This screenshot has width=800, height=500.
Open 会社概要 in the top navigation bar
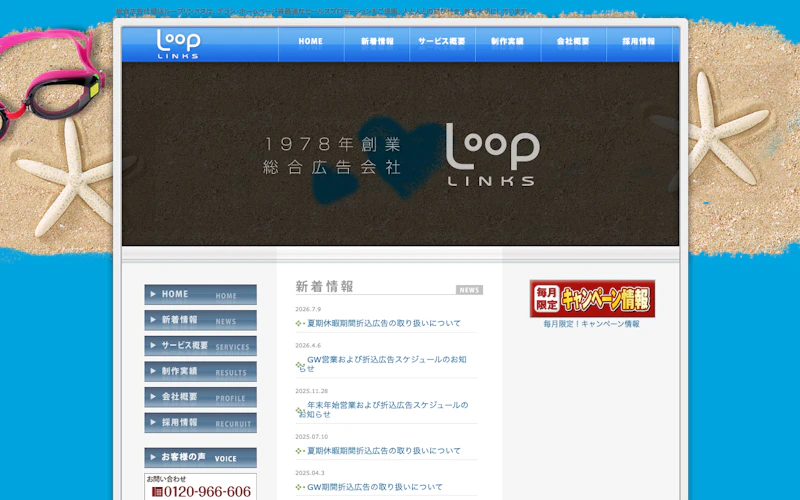coord(573,44)
